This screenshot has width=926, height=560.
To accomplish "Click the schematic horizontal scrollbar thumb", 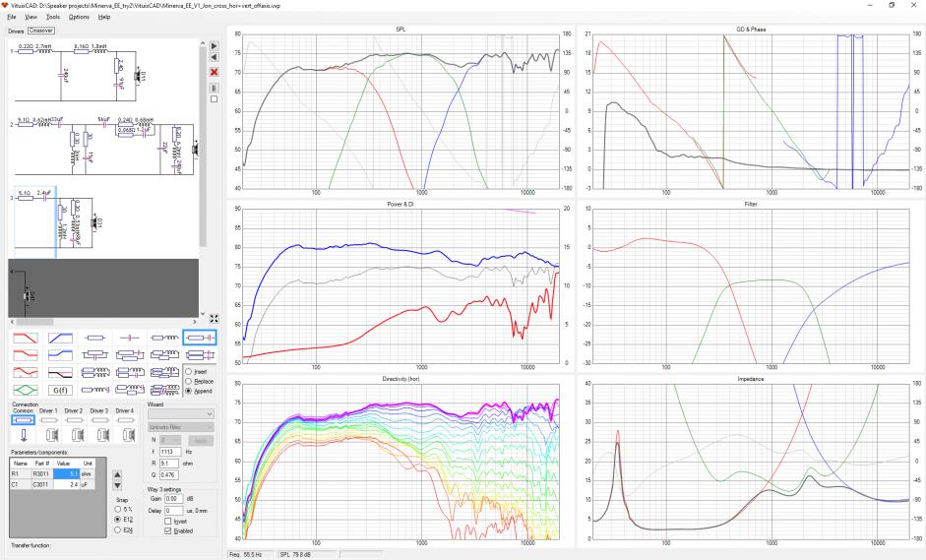I will point(34,322).
